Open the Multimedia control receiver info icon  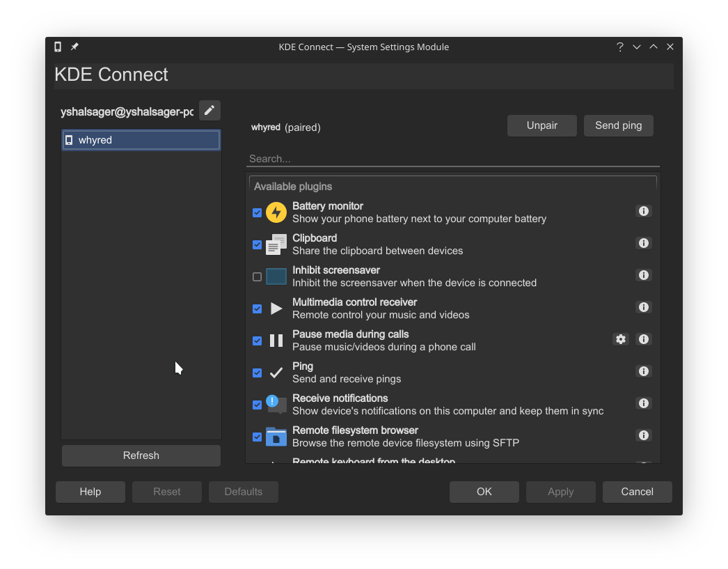click(x=644, y=308)
